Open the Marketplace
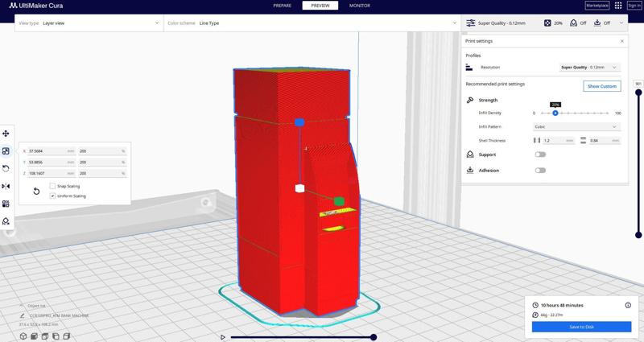Image resolution: width=644 pixels, height=342 pixels. [597, 6]
